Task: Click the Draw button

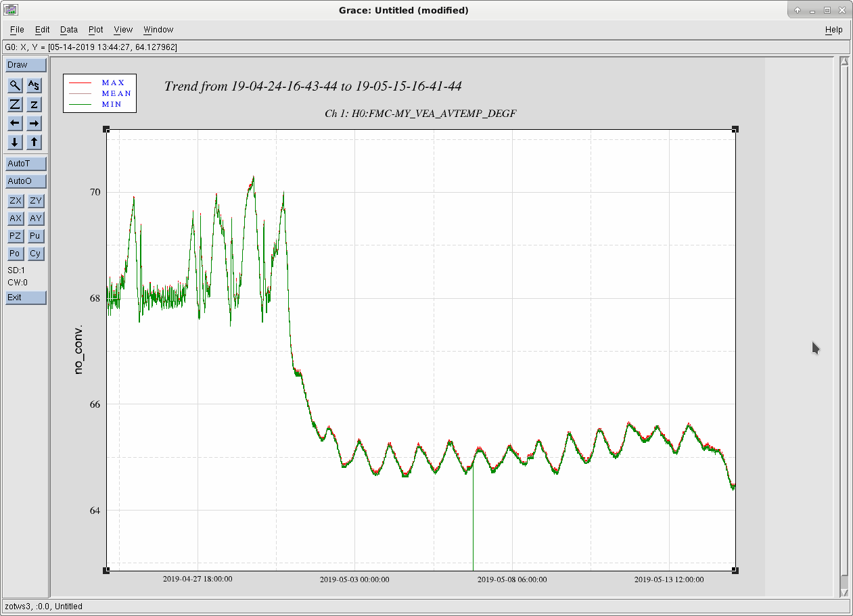Action: pyautogui.click(x=26, y=65)
